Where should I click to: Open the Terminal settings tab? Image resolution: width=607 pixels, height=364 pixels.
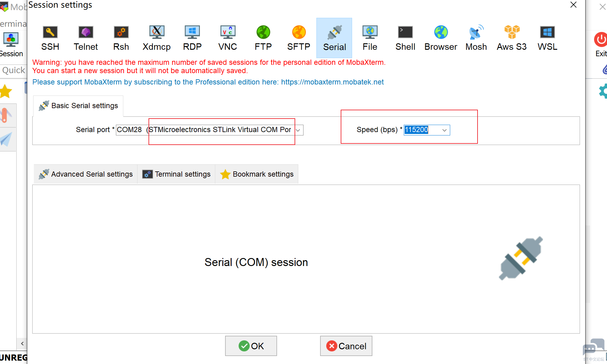click(x=176, y=174)
